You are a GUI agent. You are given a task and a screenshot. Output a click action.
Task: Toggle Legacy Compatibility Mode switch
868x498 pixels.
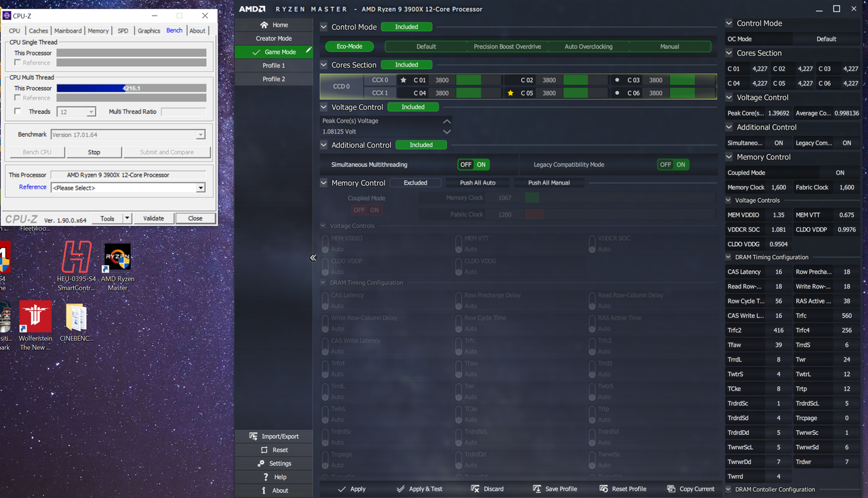coord(673,164)
